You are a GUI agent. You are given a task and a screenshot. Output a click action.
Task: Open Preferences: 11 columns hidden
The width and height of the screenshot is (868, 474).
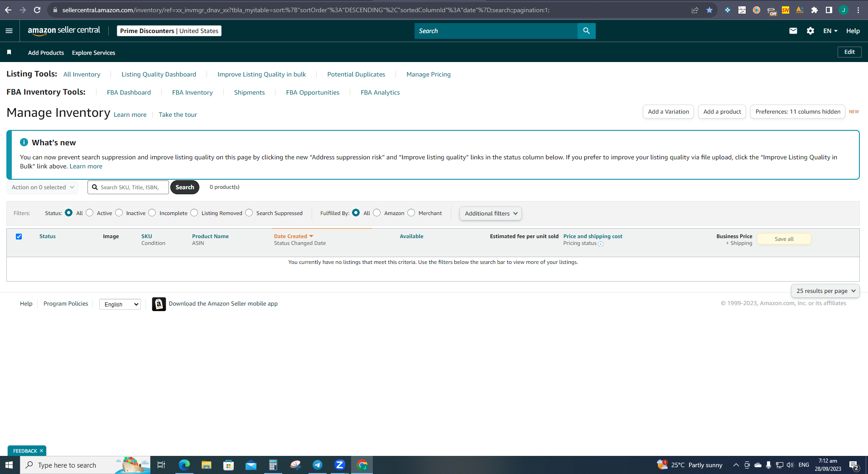(798, 112)
